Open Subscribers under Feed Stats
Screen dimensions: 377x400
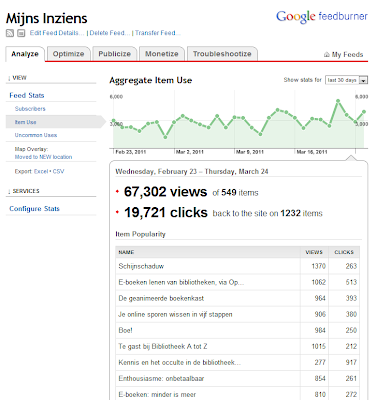pos(30,109)
